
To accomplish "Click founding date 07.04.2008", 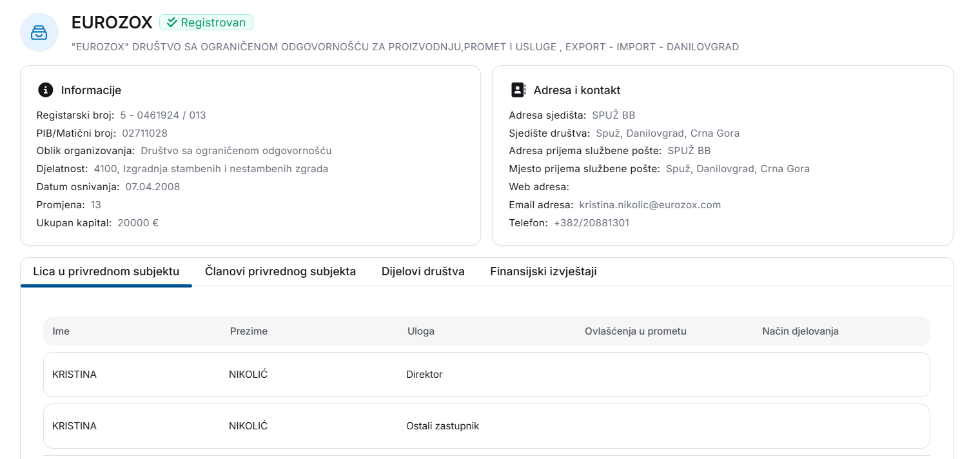I will 153,187.
